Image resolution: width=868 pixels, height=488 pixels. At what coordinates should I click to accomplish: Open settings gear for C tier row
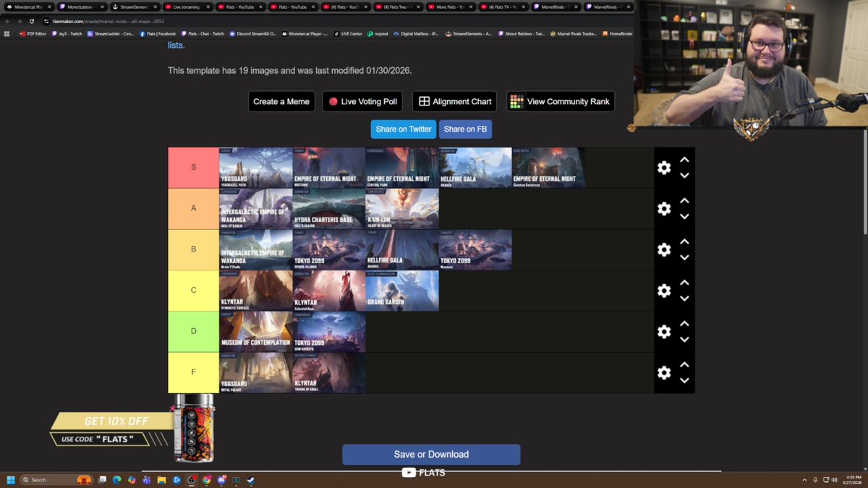click(x=664, y=291)
